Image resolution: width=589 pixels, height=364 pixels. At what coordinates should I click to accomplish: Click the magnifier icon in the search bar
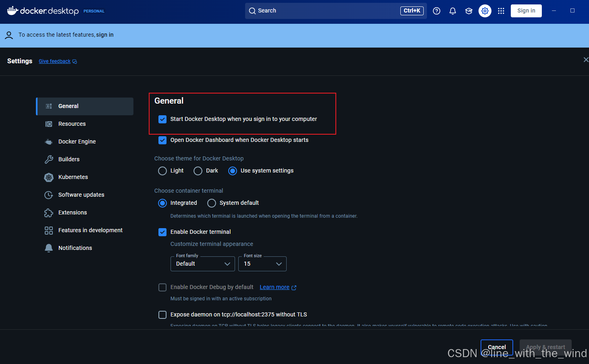(x=252, y=11)
